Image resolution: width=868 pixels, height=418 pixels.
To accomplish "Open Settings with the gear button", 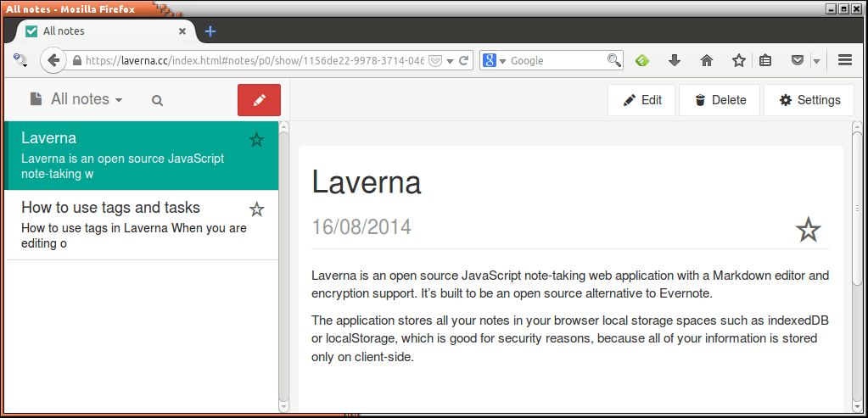I will (x=809, y=100).
